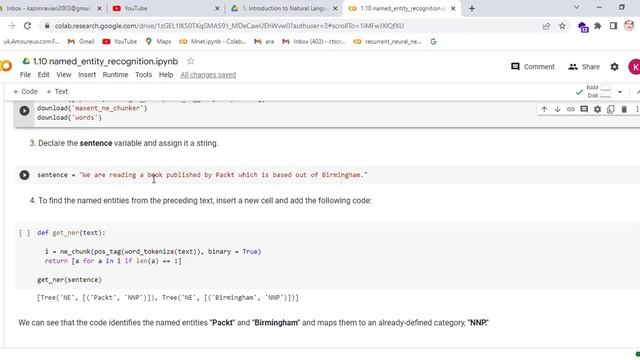This screenshot has width=640, height=360.
Task: Open the Help menu
Action: [166, 75]
